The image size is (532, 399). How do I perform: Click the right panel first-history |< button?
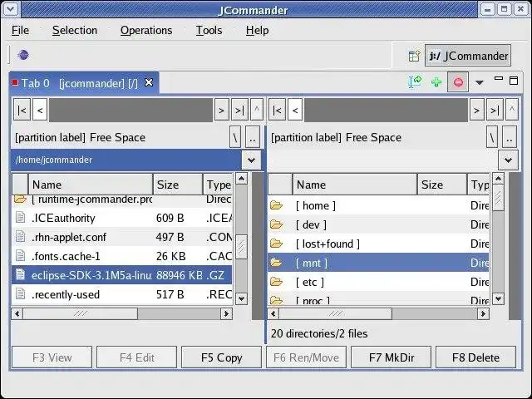277,110
